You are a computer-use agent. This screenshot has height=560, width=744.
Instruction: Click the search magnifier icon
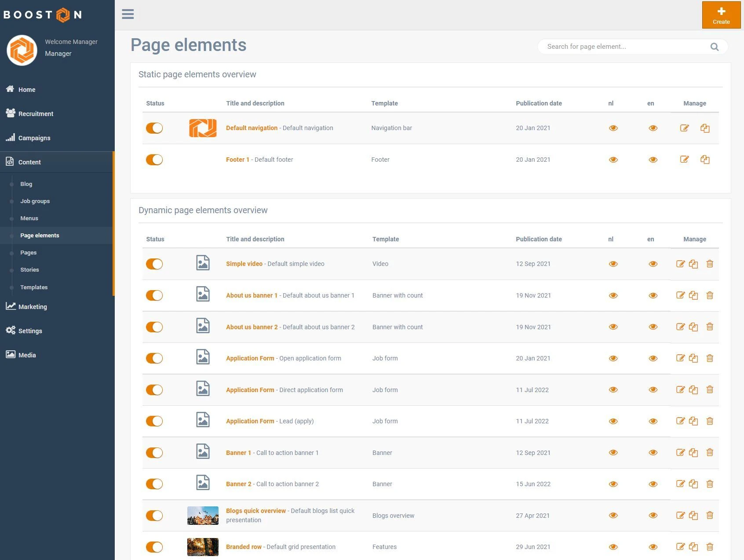(715, 47)
